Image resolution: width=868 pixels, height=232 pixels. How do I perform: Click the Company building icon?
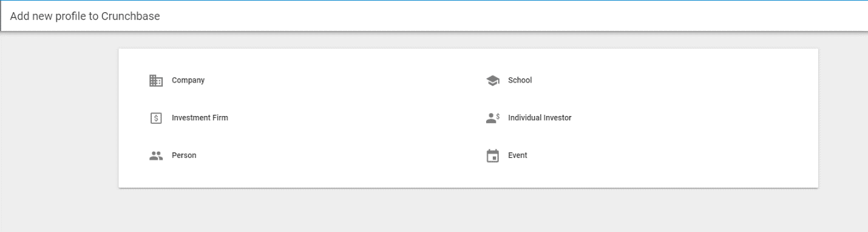pos(156,80)
